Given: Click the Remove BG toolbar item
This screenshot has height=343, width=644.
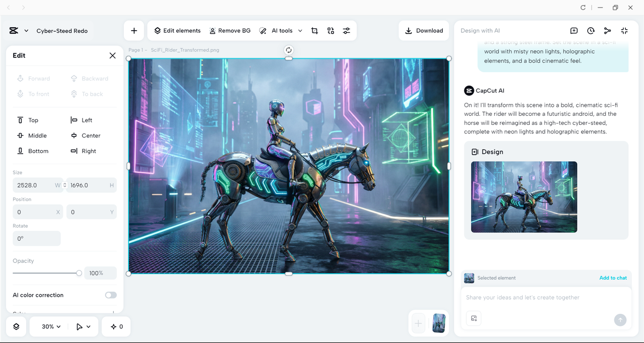Looking at the screenshot, I should click(x=230, y=30).
